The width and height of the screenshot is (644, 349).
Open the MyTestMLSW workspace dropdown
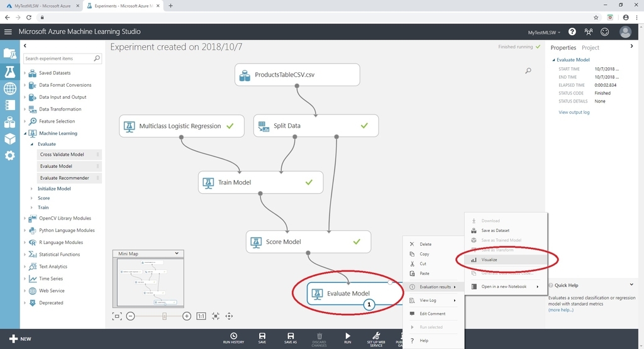(544, 33)
